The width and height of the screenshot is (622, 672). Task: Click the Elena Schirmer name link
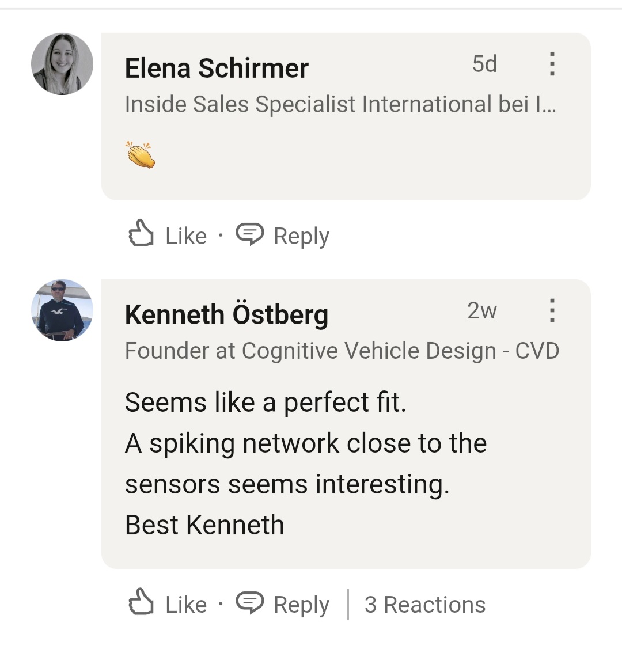tap(217, 69)
